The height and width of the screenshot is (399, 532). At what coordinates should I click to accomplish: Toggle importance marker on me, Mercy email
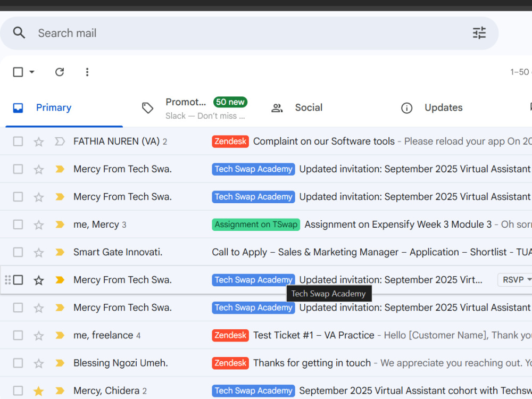point(60,225)
